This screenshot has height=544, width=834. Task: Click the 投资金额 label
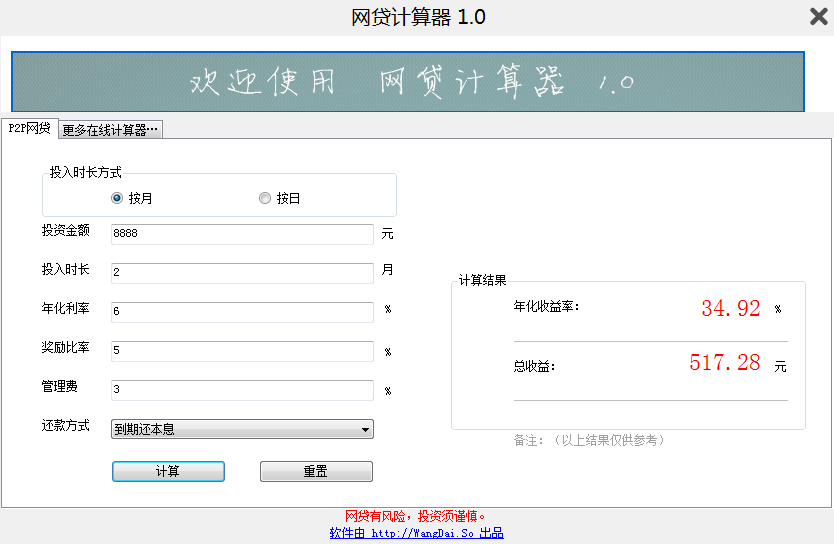coord(65,230)
